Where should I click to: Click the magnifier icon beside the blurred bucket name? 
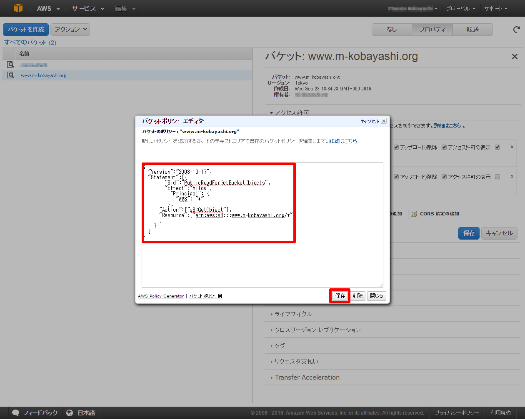click(11, 65)
